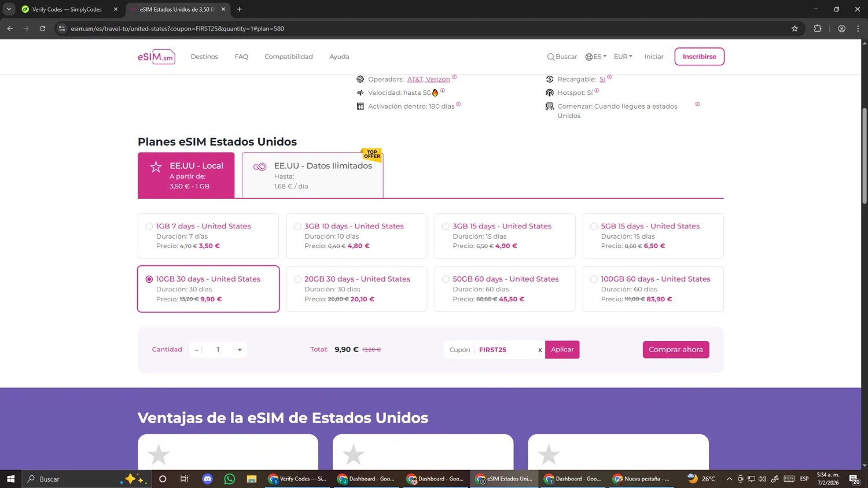Apply coupon with Aplicar button
868x488 pixels.
[562, 349]
